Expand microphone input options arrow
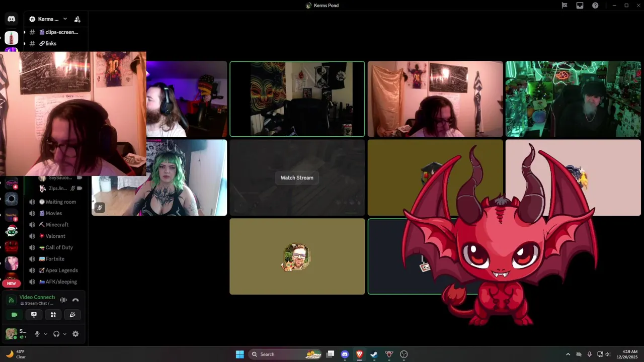Image resolution: width=644 pixels, height=362 pixels. point(45,334)
